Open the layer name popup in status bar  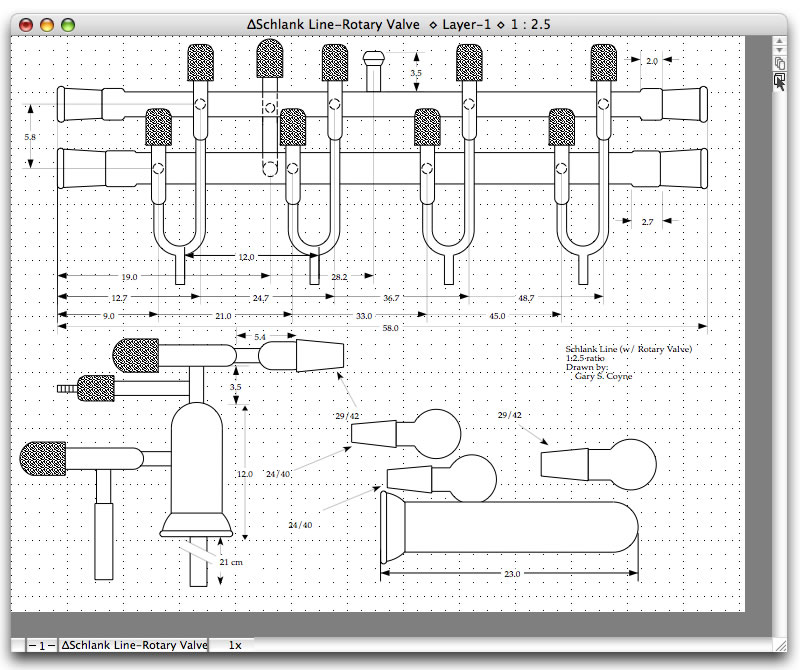(x=133, y=645)
